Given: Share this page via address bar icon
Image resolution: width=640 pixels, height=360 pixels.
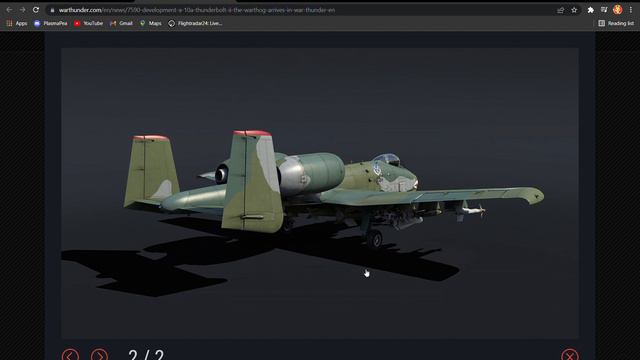Looking at the screenshot, I should (x=560, y=10).
